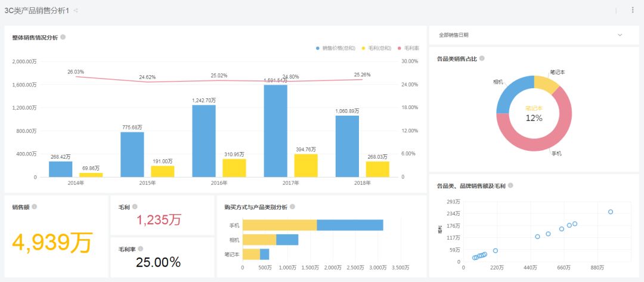644x282 pixels.
Task: Click the 2016年 x-axis label
Action: (219, 183)
